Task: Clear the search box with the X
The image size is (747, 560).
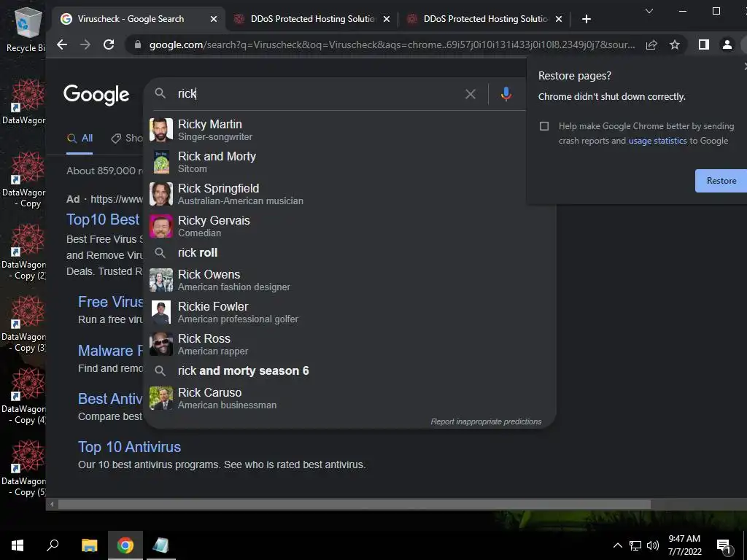Action: tap(471, 94)
